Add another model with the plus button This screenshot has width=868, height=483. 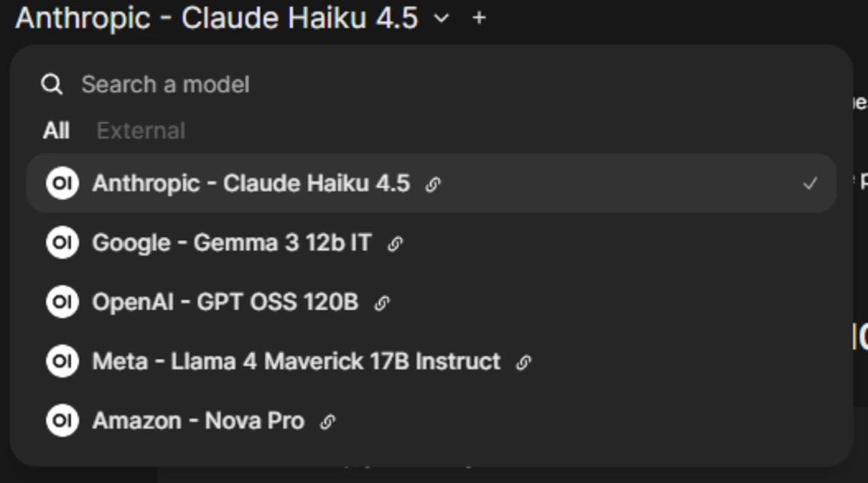click(479, 18)
